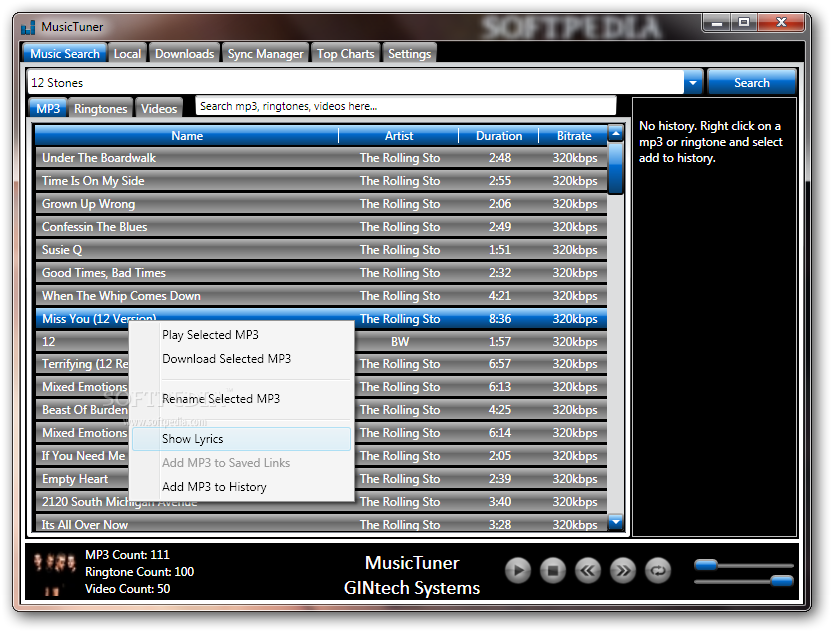Select Show Lyrics in context menu
This screenshot has width=832, height=632.
click(241, 439)
